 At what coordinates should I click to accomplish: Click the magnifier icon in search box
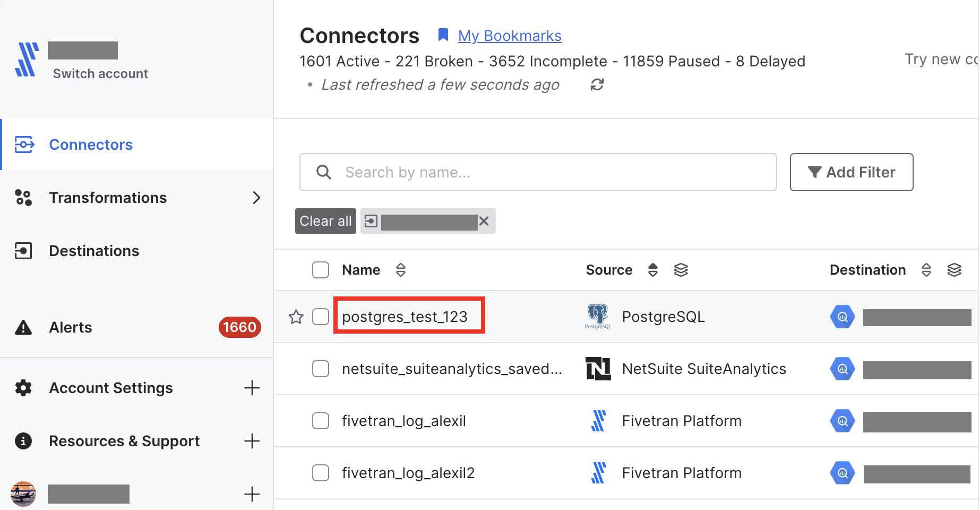(x=324, y=172)
